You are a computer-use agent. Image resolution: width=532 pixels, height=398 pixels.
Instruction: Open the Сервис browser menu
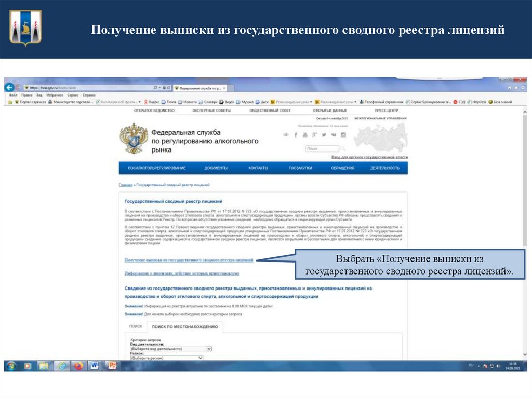pyautogui.click(x=73, y=95)
